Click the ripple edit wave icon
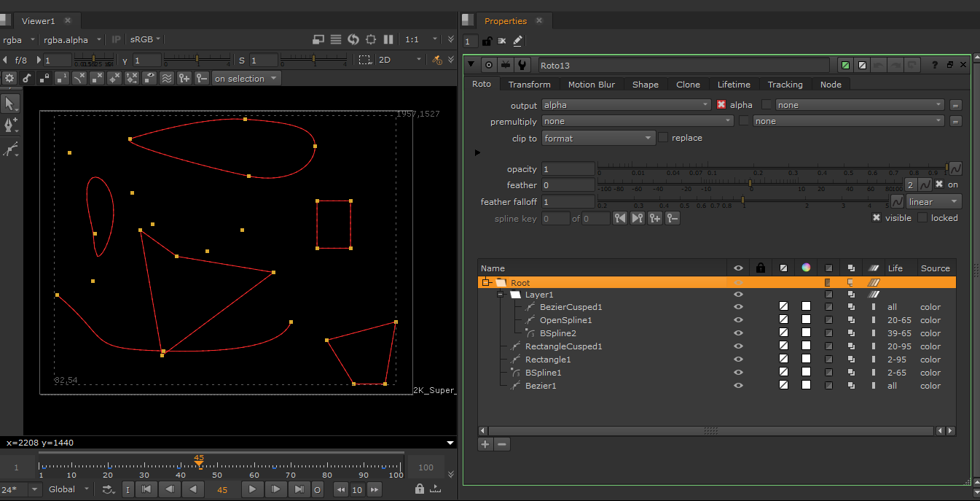The width and height of the screenshot is (980, 501). click(167, 78)
